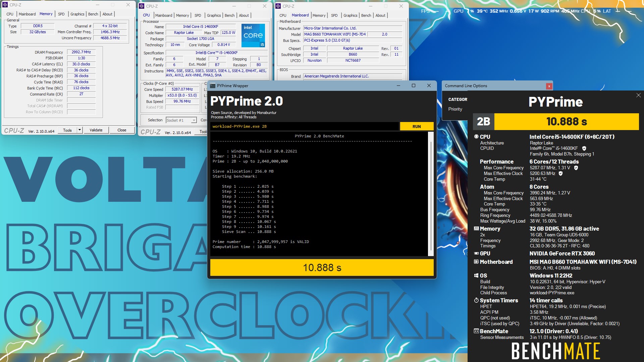Image resolution: width=644 pixels, height=362 pixels.
Task: Click the Windows logo icon beside OS
Action: 476,276
